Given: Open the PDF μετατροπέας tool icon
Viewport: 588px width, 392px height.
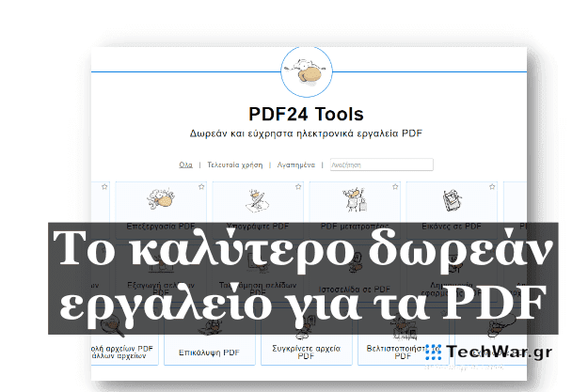Looking at the screenshot, I should tap(355, 199).
